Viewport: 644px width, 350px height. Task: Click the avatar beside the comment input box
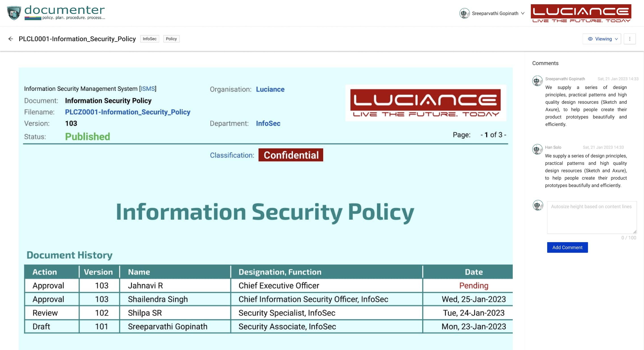tap(538, 205)
